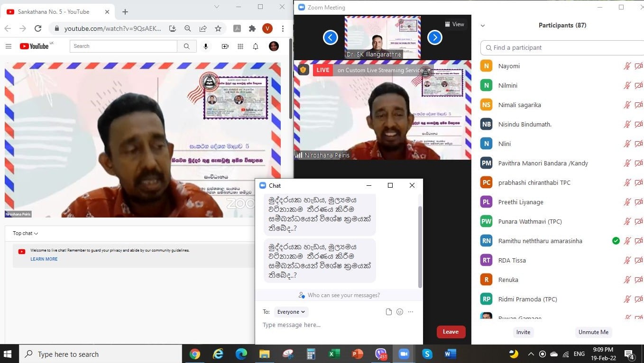Toggle Nilmini's muted microphone icon

coord(627,85)
